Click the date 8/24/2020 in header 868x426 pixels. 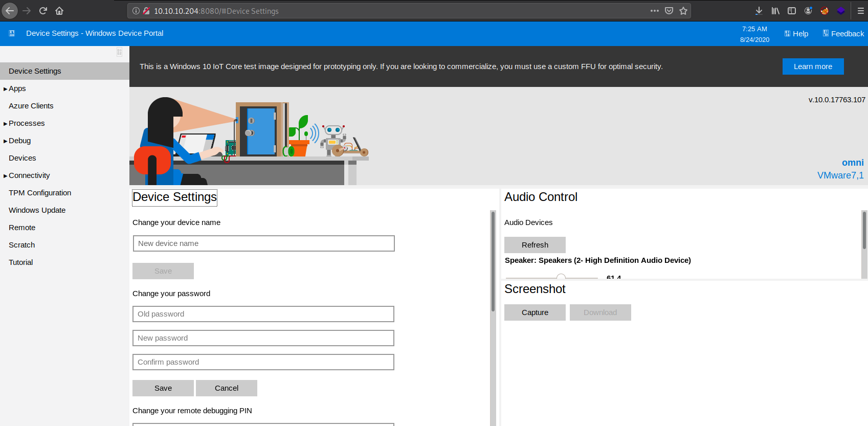point(754,40)
